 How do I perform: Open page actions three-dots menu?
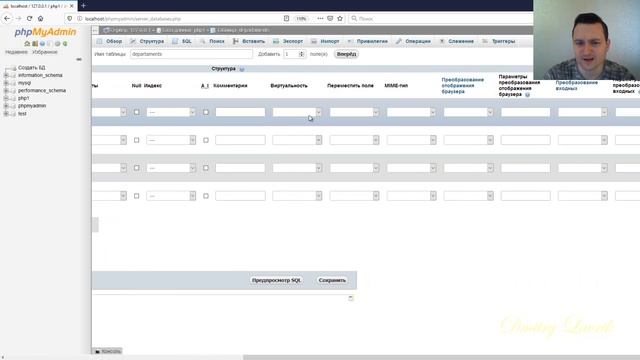pyautogui.click(x=320, y=18)
